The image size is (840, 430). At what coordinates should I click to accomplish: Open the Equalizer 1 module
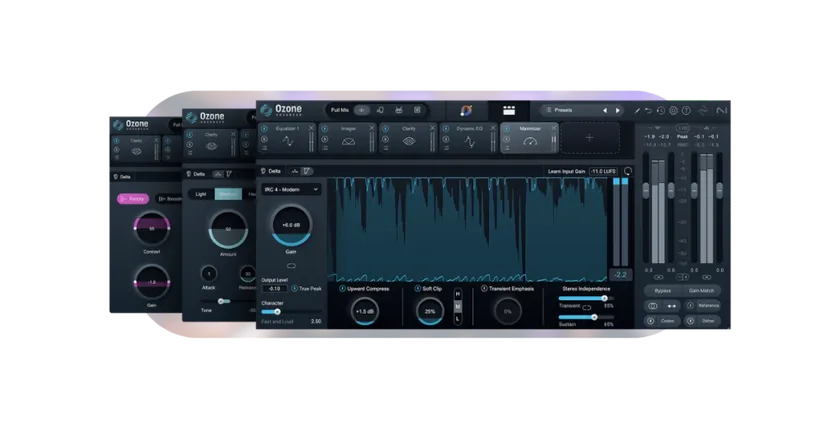tap(288, 138)
